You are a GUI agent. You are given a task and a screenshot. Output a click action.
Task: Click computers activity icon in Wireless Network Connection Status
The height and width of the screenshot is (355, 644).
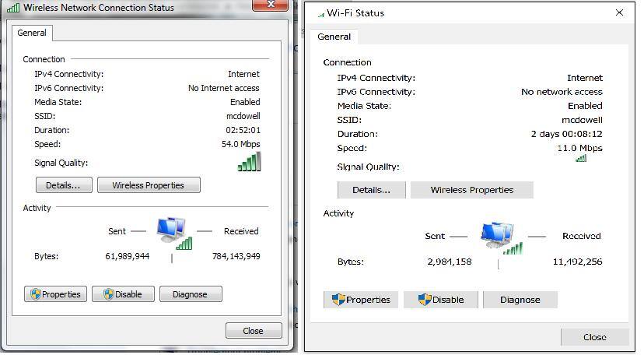pyautogui.click(x=173, y=232)
